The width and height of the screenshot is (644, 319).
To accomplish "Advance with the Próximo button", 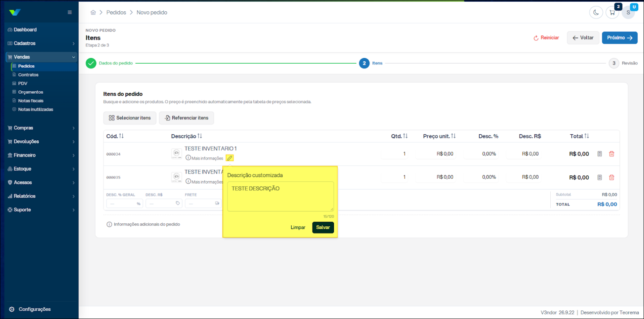I will [x=620, y=38].
